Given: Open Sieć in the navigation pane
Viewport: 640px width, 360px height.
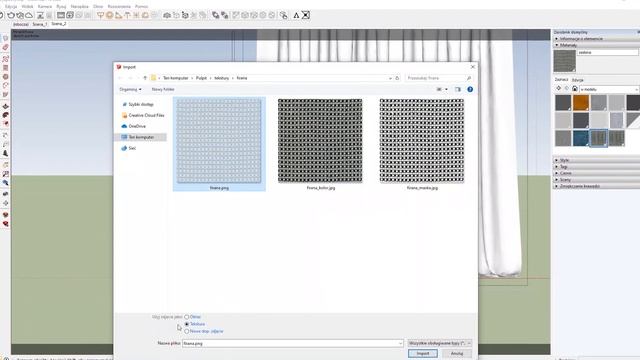Looking at the screenshot, I should point(132,149).
